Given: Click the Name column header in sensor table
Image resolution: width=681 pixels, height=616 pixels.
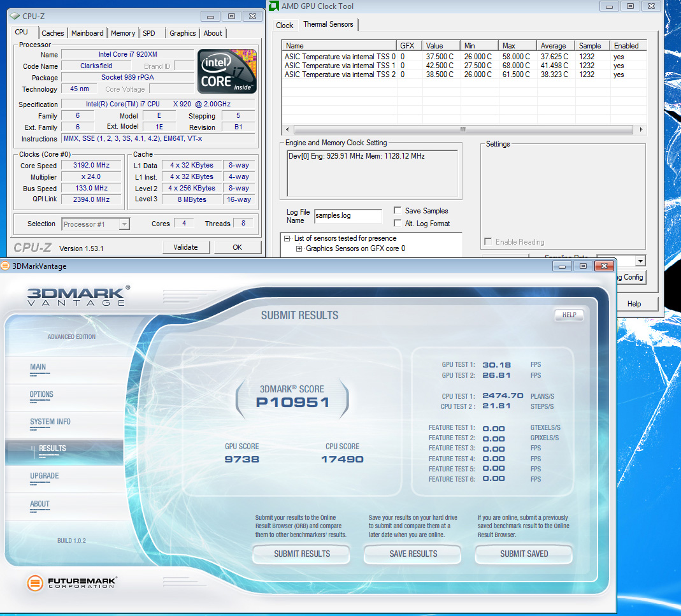Looking at the screenshot, I should click(x=339, y=46).
